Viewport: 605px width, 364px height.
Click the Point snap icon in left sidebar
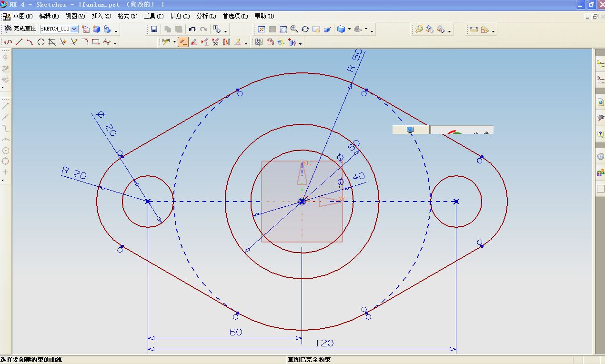tap(6, 172)
